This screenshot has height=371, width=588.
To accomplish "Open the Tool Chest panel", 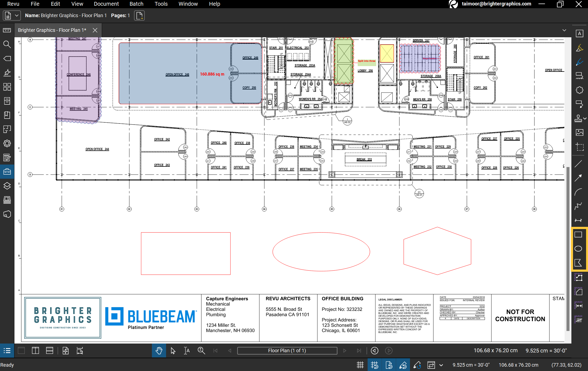I will pyautogui.click(x=7, y=172).
